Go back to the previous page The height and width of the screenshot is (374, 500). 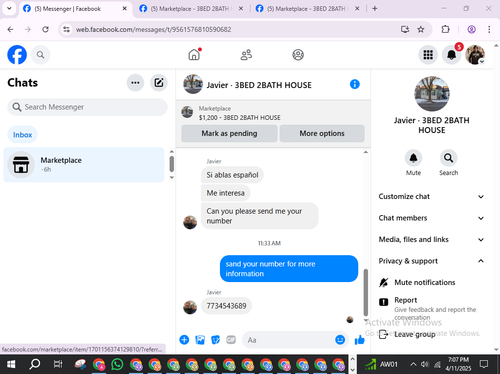10,29
